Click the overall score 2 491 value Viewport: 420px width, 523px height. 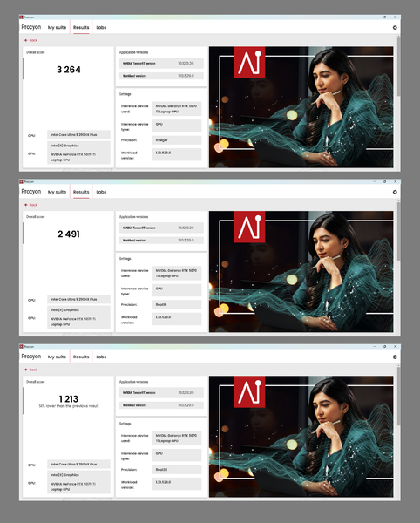click(69, 234)
